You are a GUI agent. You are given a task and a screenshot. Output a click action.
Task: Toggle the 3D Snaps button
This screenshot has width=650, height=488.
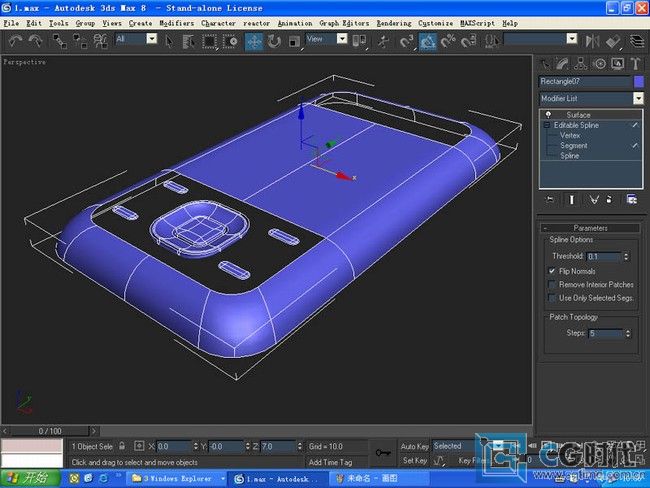tap(407, 41)
